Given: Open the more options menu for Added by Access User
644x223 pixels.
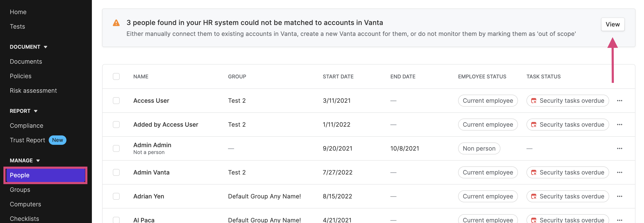Looking at the screenshot, I should pos(619,125).
